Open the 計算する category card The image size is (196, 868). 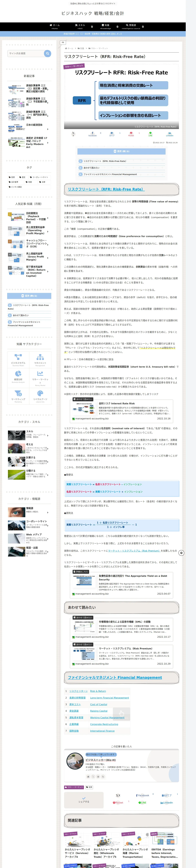point(29,461)
